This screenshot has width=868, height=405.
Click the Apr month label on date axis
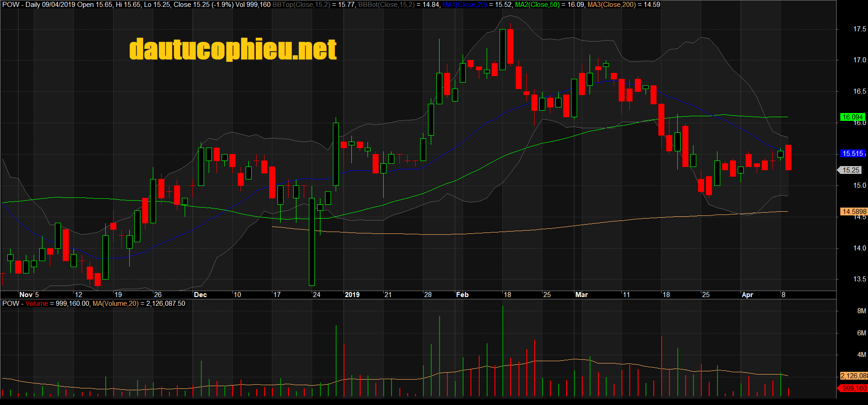click(747, 295)
